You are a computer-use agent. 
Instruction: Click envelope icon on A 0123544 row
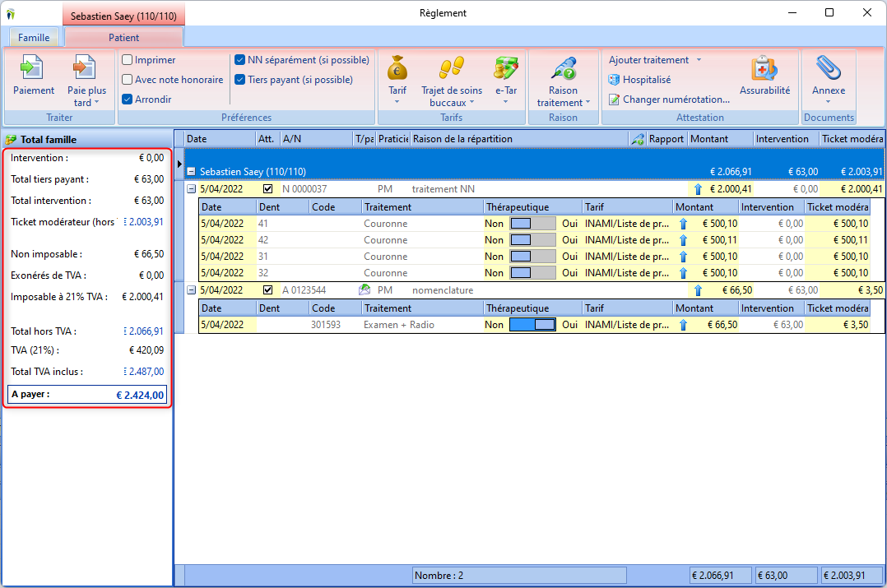(365, 290)
